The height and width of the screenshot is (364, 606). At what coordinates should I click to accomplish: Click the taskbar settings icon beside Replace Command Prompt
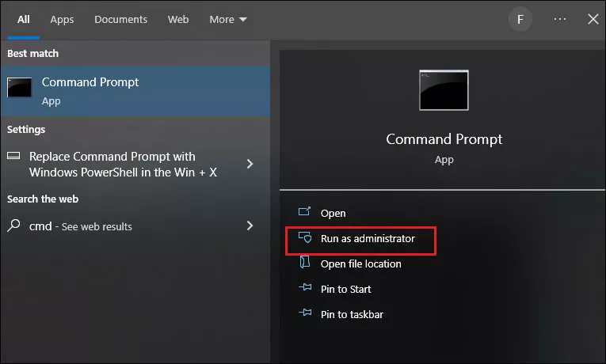(13, 156)
